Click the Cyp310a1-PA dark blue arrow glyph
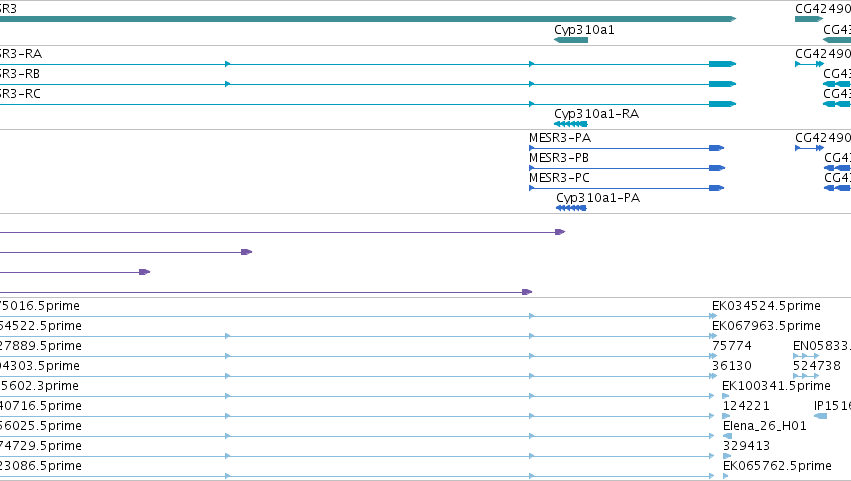Viewport: 851px width, 481px height. [571, 208]
